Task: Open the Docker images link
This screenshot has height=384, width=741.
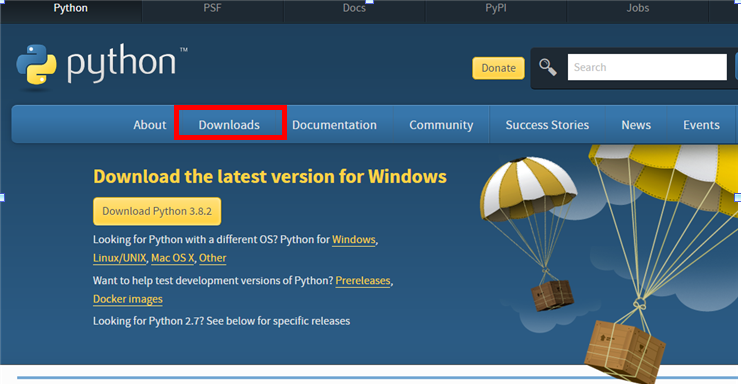Action: [x=128, y=299]
